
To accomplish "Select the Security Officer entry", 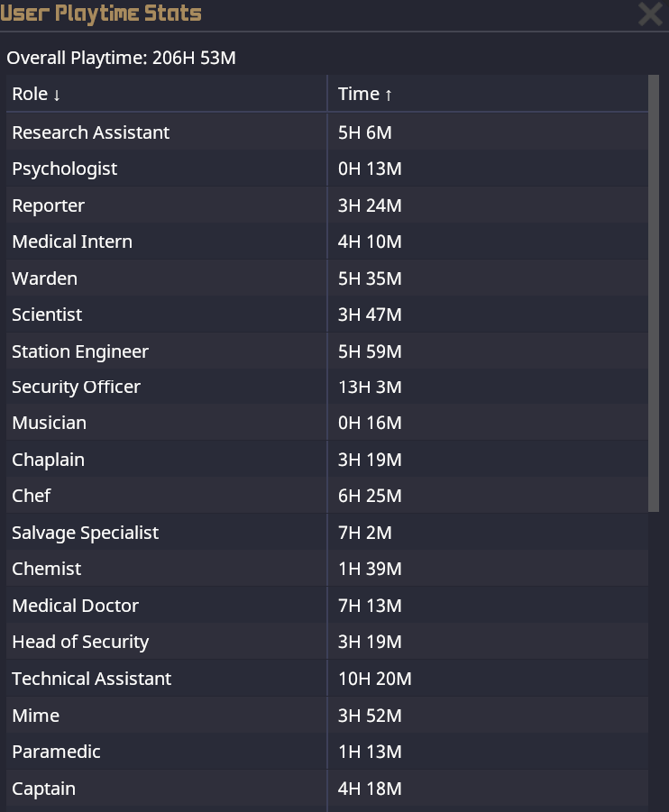I will 76,387.
